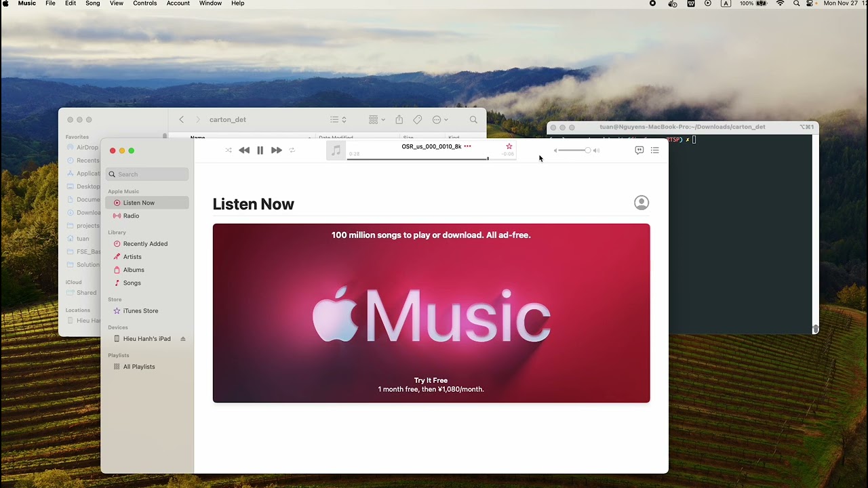868x488 pixels.
Task: Open the account profile icon
Action: click(x=642, y=203)
